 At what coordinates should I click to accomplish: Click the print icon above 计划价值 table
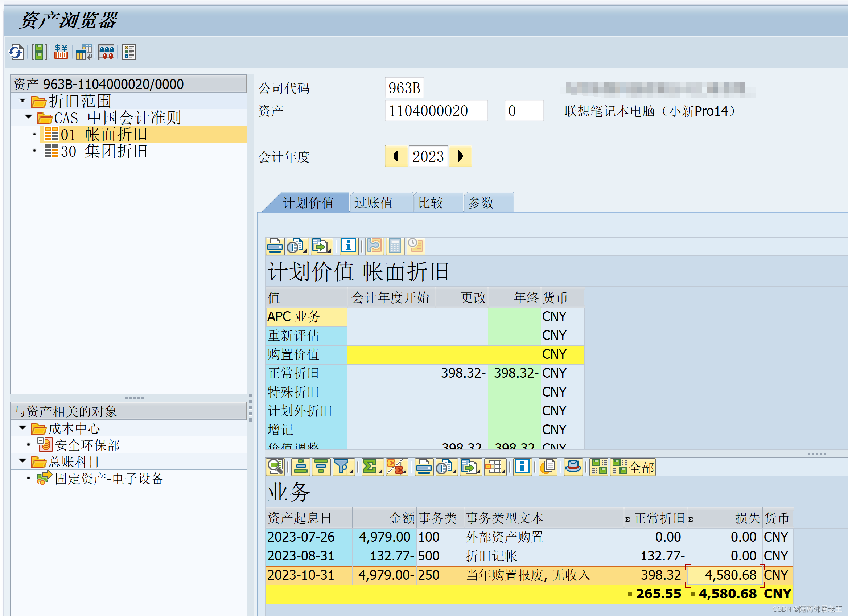[275, 246]
